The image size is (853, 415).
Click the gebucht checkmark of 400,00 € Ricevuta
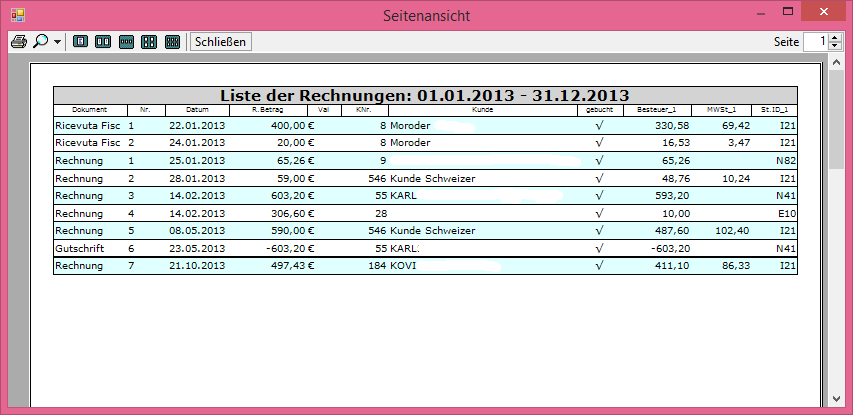coord(599,126)
